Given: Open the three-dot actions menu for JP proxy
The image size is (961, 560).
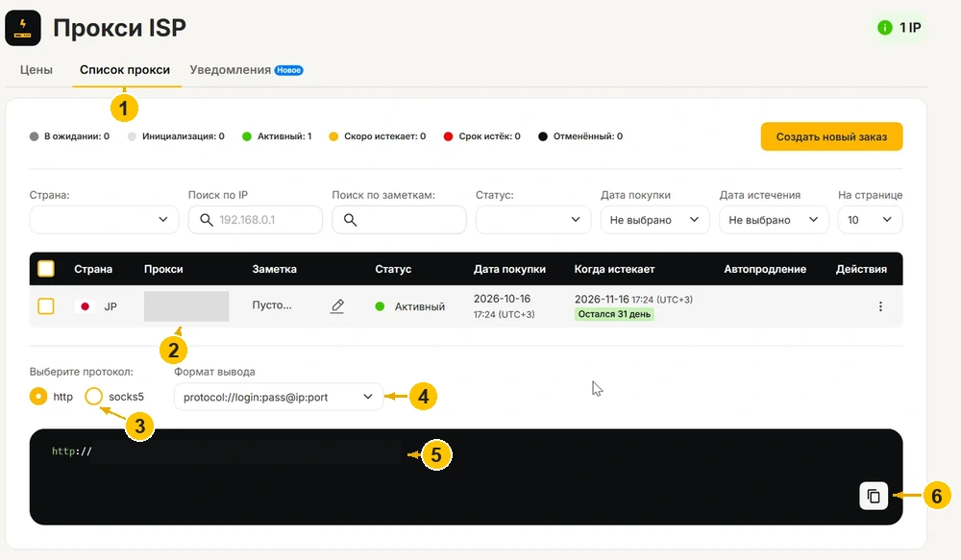Looking at the screenshot, I should click(880, 306).
